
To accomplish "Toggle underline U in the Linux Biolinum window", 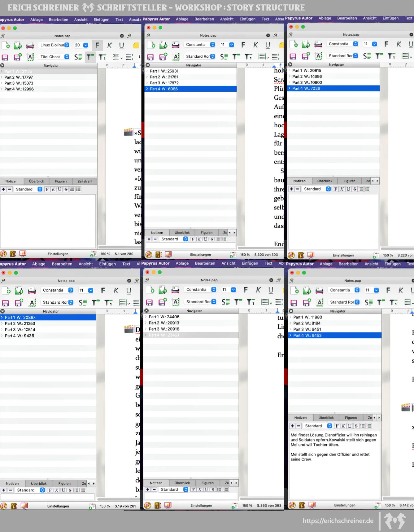I will pyautogui.click(x=122, y=45).
